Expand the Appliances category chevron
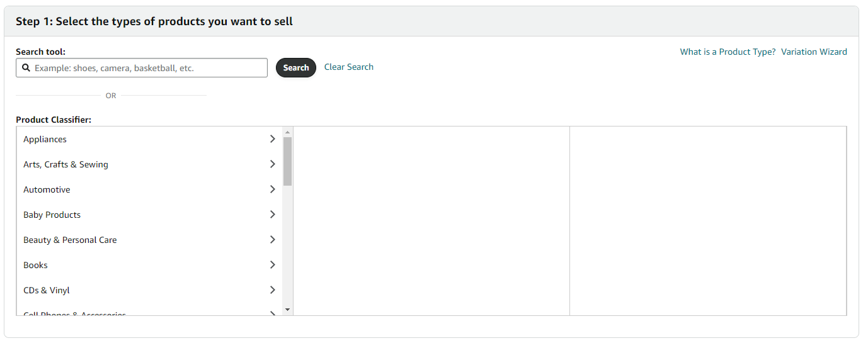Screen dimensions: 868x343 coord(272,139)
